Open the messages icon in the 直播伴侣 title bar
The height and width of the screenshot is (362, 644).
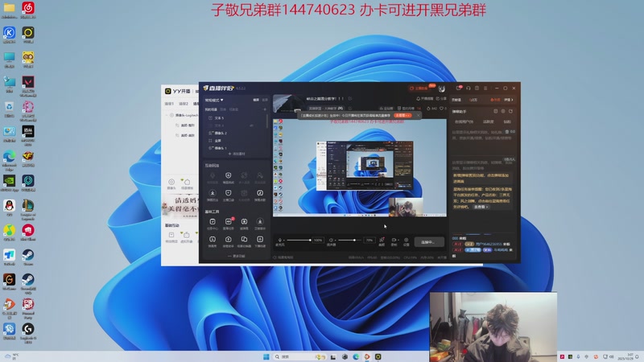(x=459, y=88)
